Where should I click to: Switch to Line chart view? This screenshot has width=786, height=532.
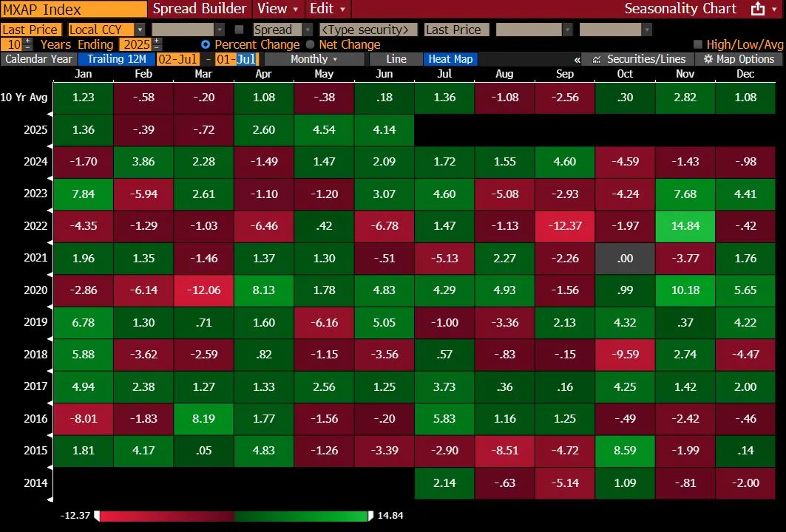[396, 59]
